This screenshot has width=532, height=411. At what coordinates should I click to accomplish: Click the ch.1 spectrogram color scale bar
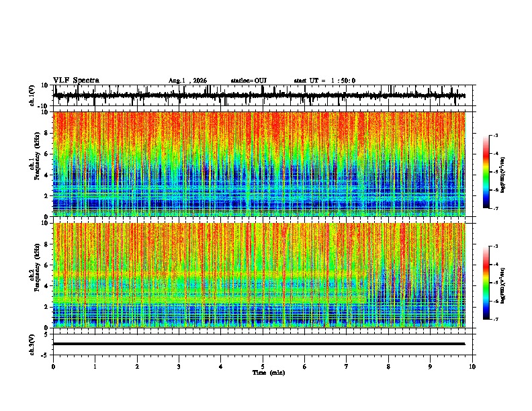coord(486,172)
